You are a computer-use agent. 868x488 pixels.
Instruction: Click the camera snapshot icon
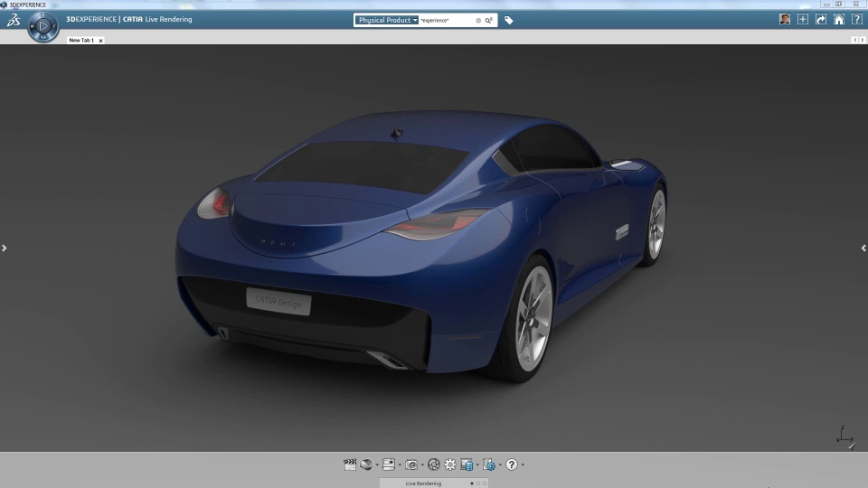tap(411, 465)
